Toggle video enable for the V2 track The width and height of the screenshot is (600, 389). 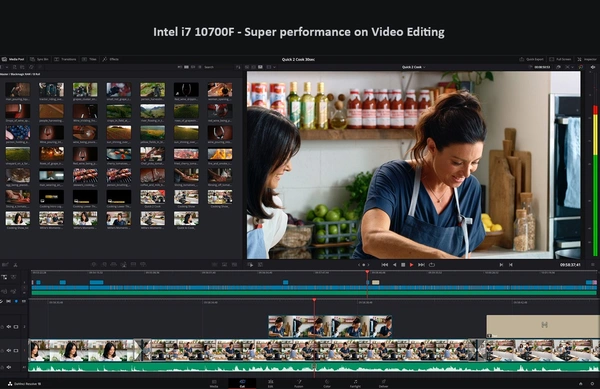click(16, 327)
